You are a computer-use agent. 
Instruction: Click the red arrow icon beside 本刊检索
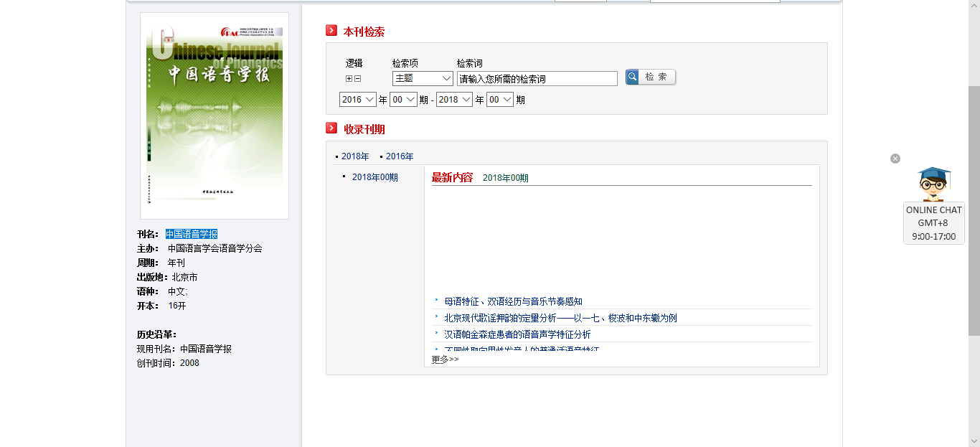tap(331, 31)
